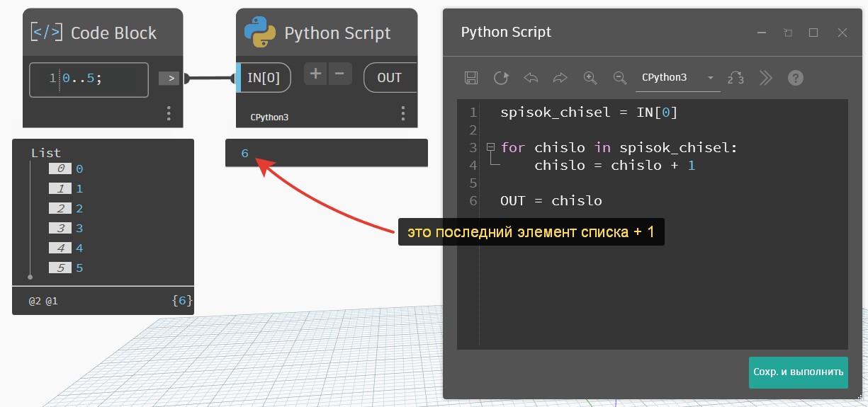
Task: Open the CPython3 engine dropdown
Action: (678, 78)
